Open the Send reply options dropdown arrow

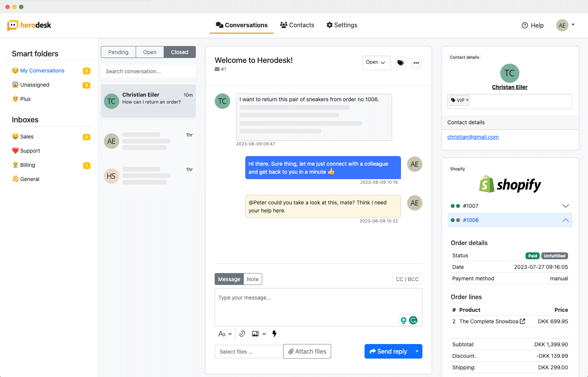tap(417, 351)
